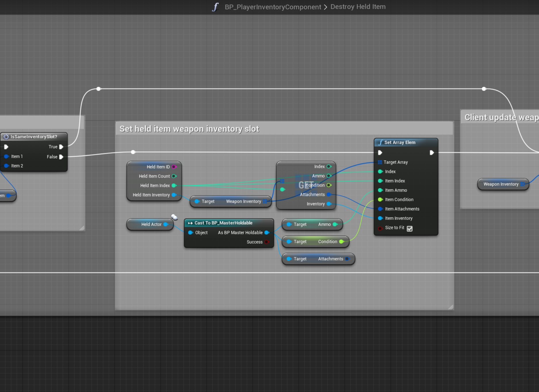The width and height of the screenshot is (539, 392).
Task: Click the Held Item Index output pin
Action: point(174,186)
